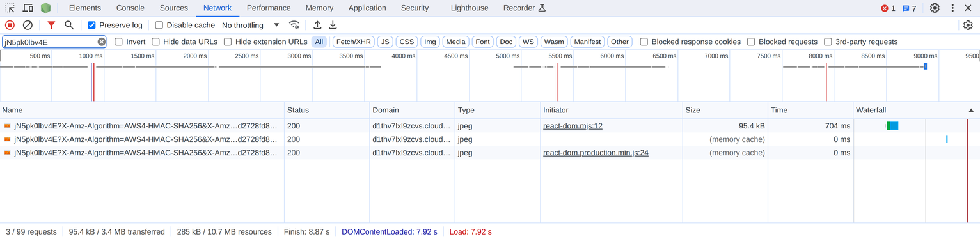980x239 pixels.
Task: Enable Blocked requests filter
Action: point(751,42)
